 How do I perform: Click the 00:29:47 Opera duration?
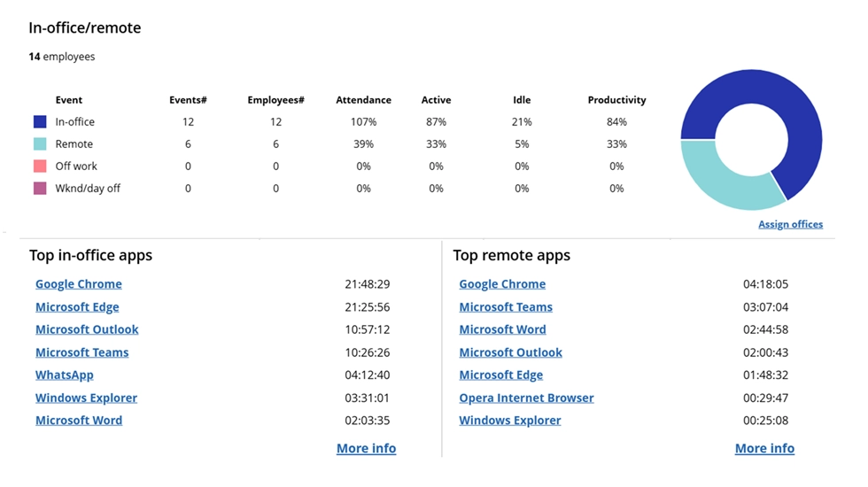[x=765, y=398]
